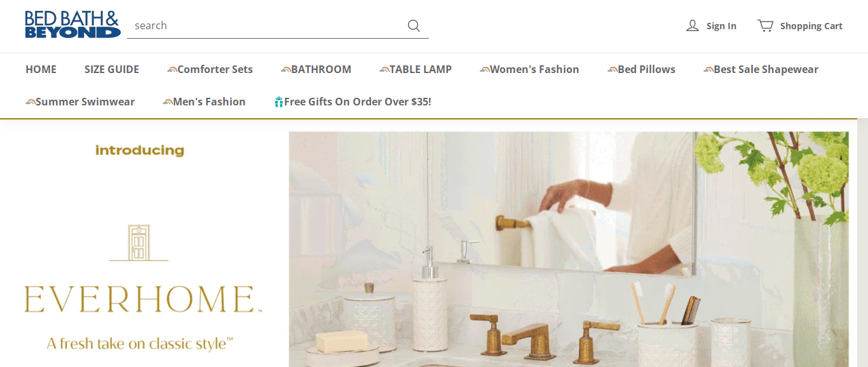Click the search magnifier icon
The height and width of the screenshot is (367, 868).
(414, 25)
